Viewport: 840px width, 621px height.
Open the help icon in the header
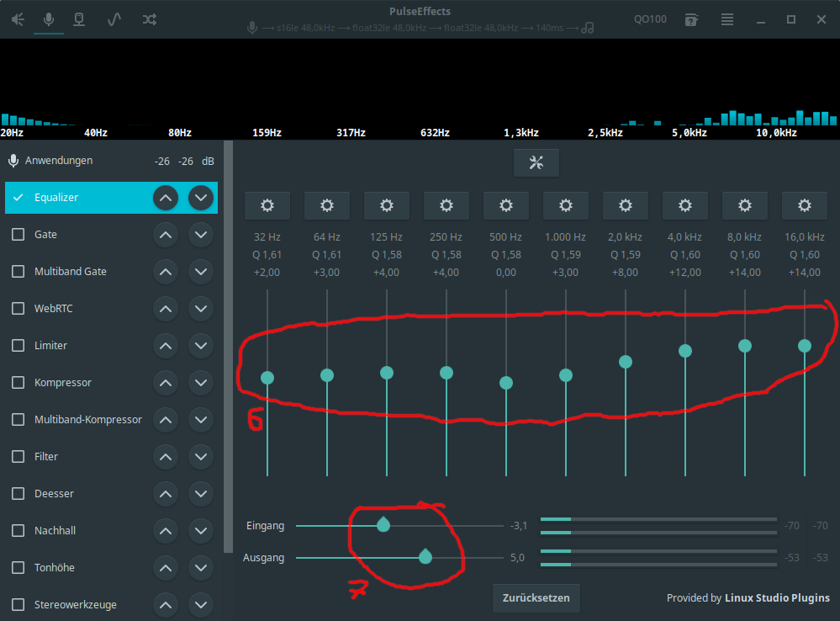[691, 19]
